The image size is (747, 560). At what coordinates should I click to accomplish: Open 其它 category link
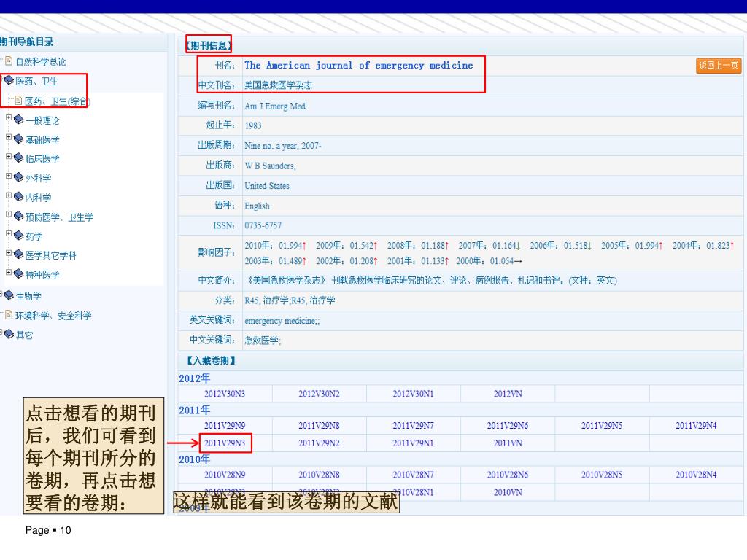24,335
